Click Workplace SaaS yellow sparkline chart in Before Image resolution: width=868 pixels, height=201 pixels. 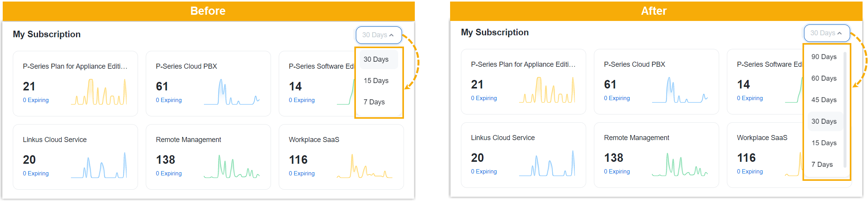pos(364,167)
